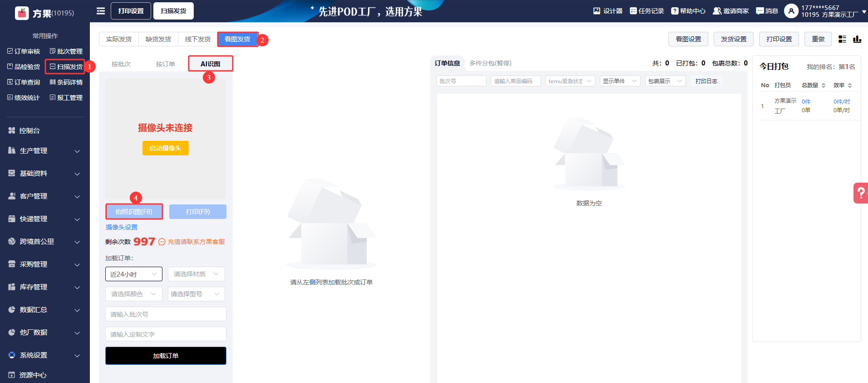Open 订单审核 shortcut
This screenshot has height=383, width=868.
pos(24,51)
